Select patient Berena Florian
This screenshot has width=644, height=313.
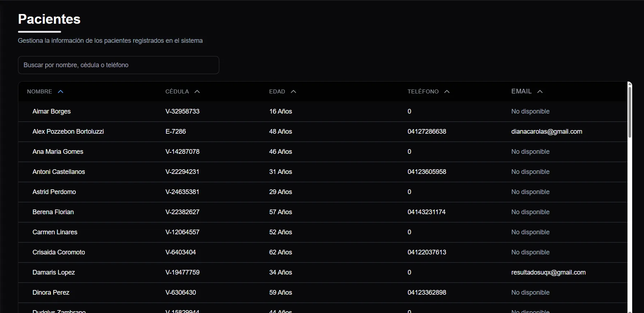coord(53,212)
